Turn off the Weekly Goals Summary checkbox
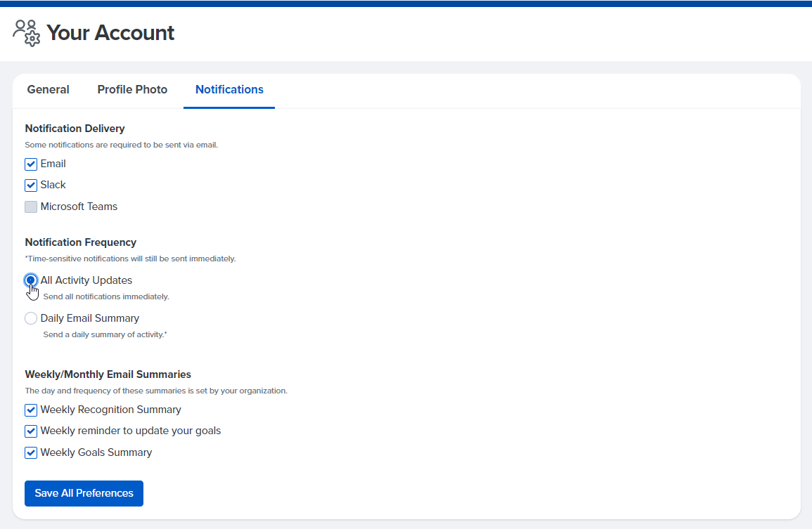This screenshot has width=812, height=529. pyautogui.click(x=31, y=453)
